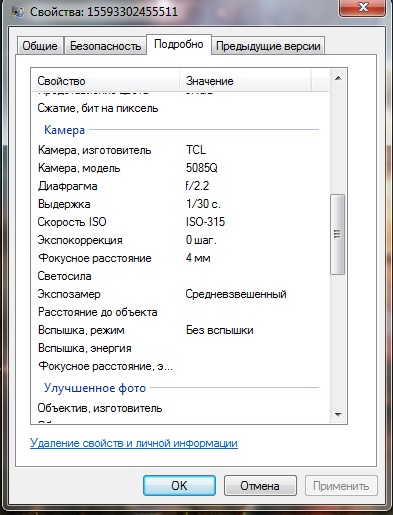The width and height of the screenshot is (393, 515).
Task: Click the Значение column header
Action: click(245, 81)
